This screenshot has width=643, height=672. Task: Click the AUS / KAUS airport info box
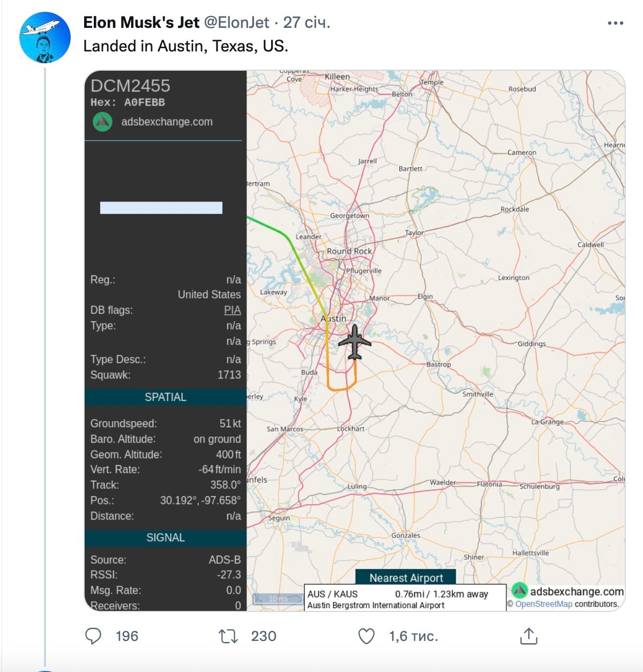pos(405,598)
